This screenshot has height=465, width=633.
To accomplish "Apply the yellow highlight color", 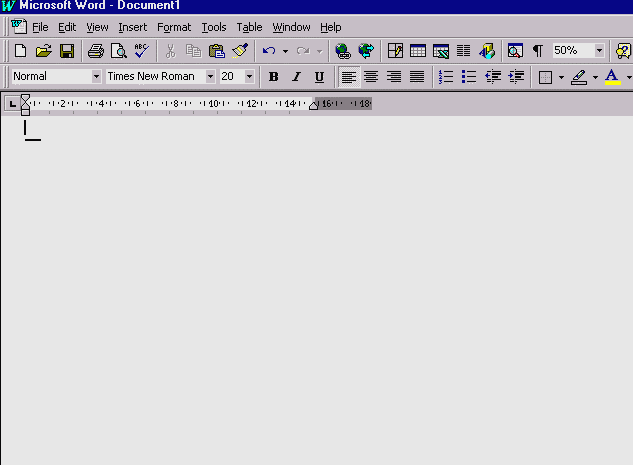I will tap(580, 77).
